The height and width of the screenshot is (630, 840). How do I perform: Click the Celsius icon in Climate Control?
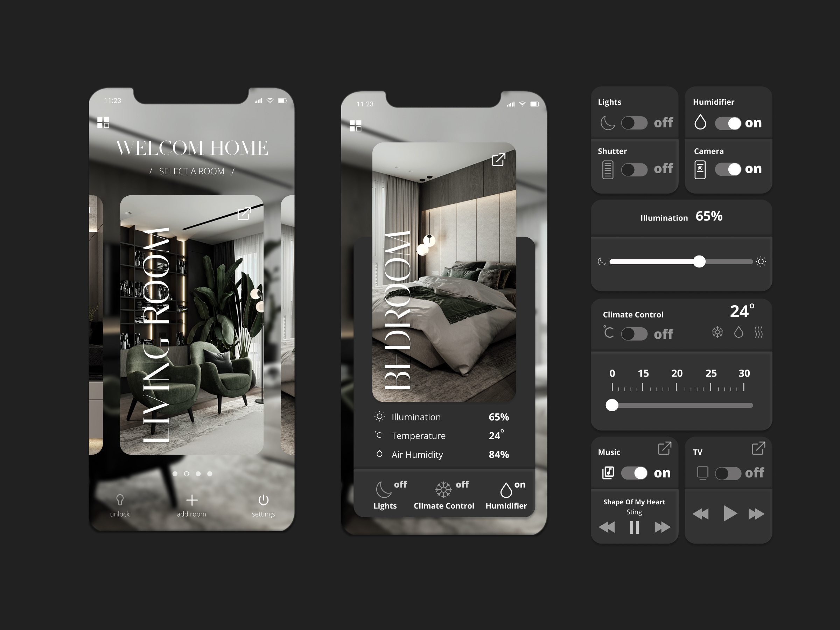coord(608,332)
